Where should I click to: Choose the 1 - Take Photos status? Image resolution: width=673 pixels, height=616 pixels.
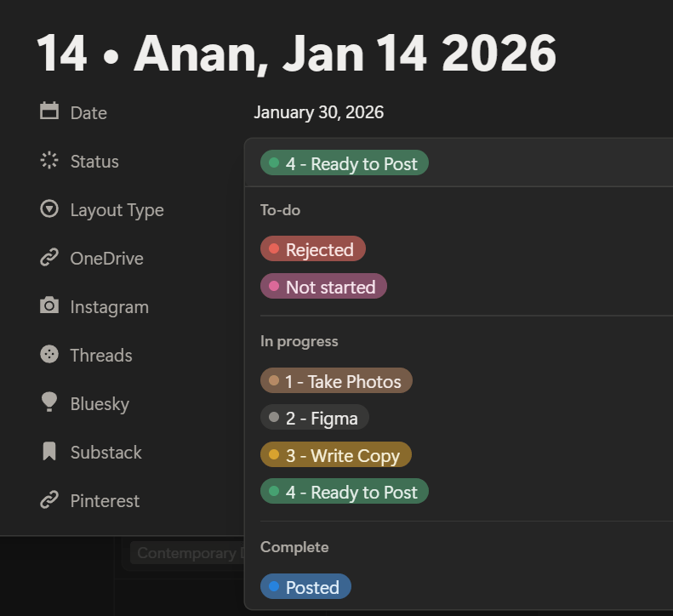tap(336, 381)
